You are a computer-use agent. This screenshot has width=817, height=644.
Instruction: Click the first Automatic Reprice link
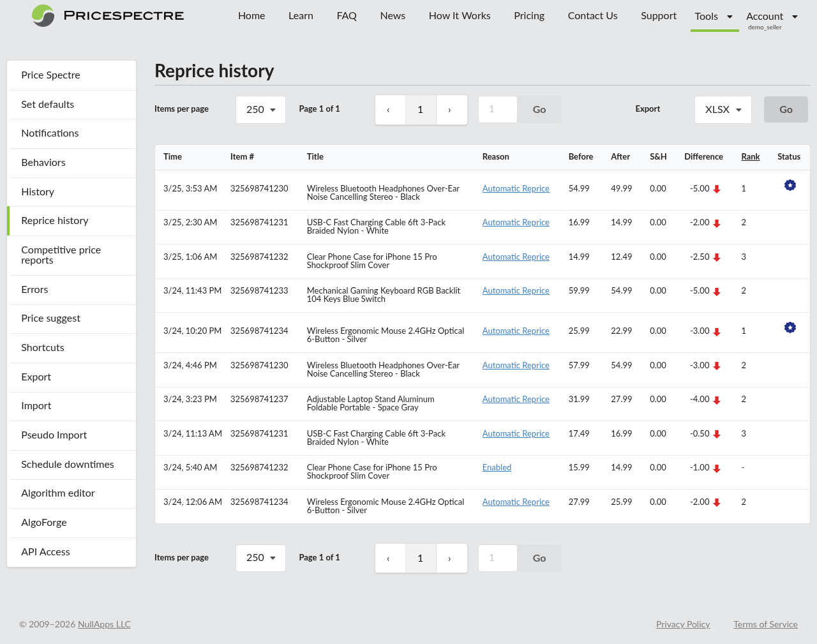click(x=516, y=188)
